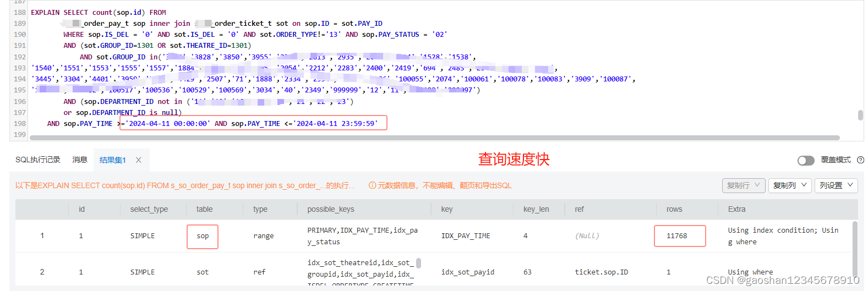Click the metadata info warning icon

pos(372,185)
